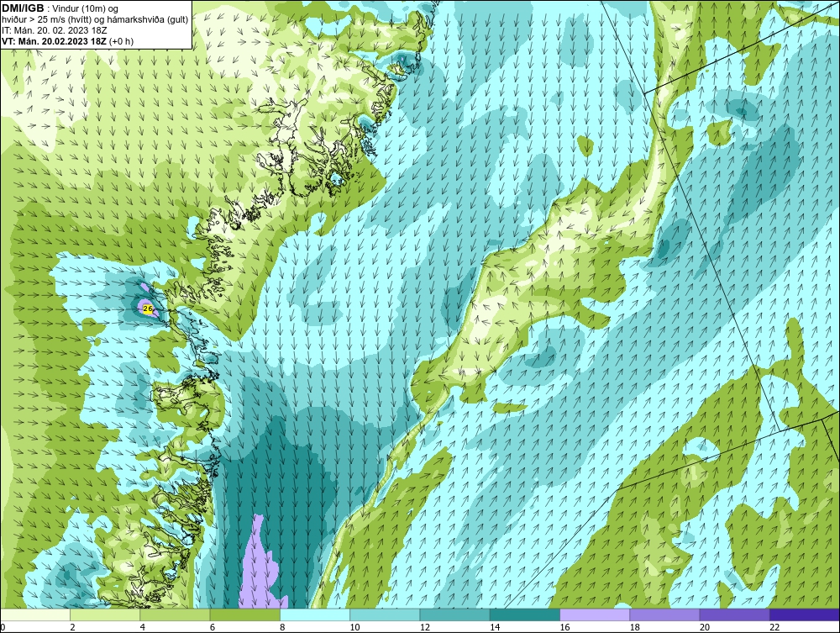The width and height of the screenshot is (840, 633).
Task: Select the darkest indigo swatch above 22
Action: (805, 615)
